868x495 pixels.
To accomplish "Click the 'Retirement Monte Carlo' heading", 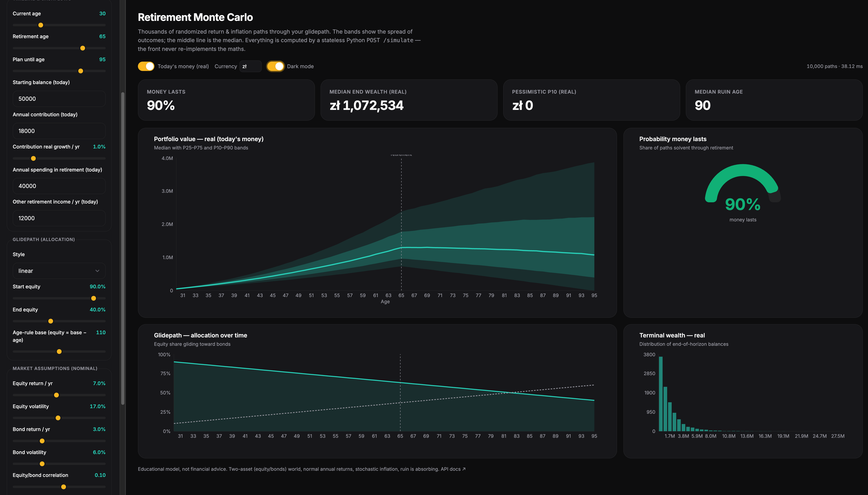I will 195,17.
